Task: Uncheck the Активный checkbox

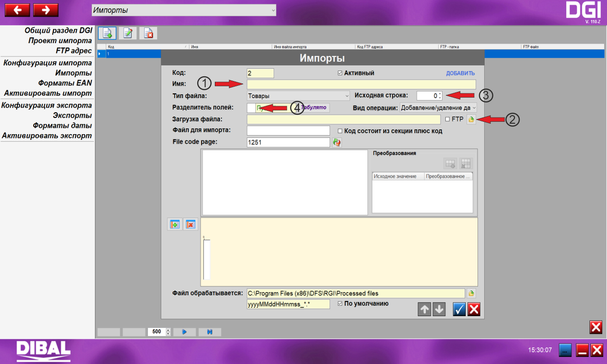Action: point(340,73)
